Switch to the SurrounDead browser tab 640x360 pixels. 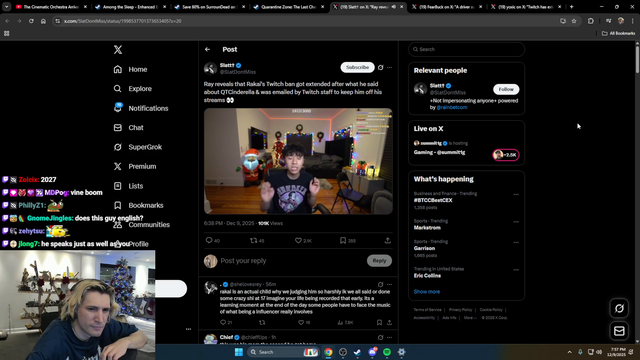pos(209,7)
